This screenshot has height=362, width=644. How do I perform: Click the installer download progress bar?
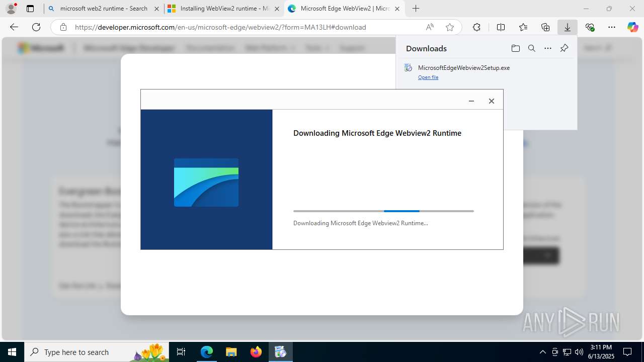[383, 211]
